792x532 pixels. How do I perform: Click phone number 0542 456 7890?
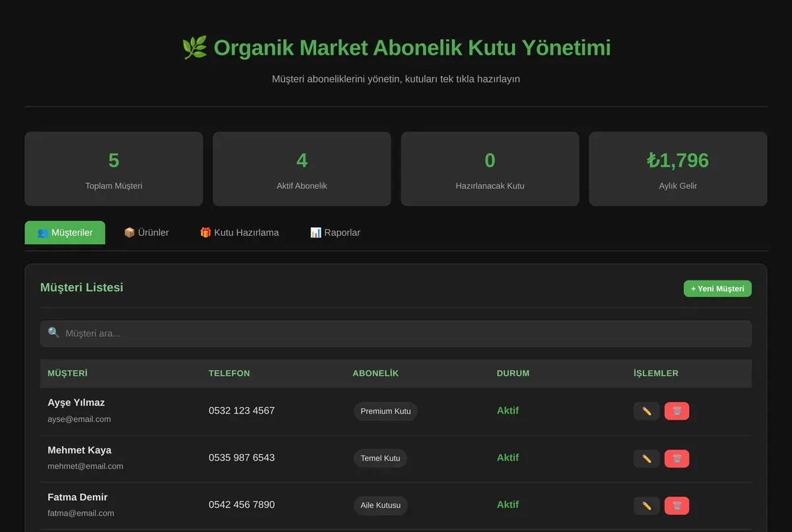pyautogui.click(x=242, y=504)
